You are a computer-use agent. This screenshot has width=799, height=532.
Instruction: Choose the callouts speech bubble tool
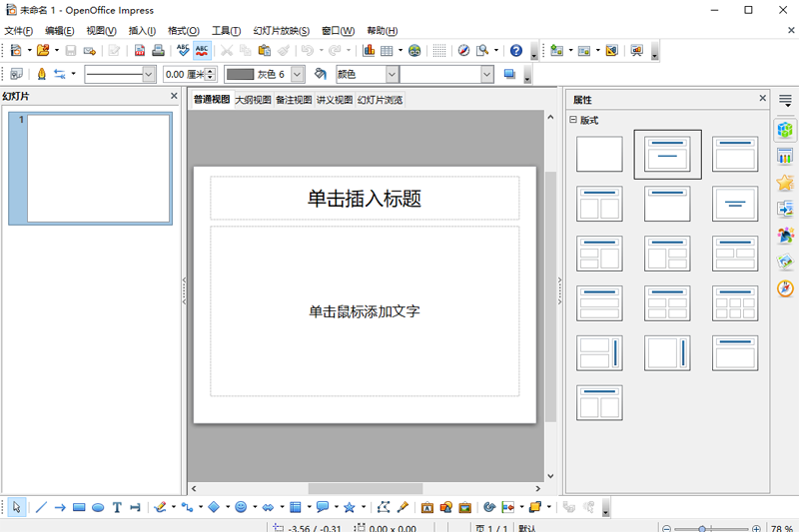point(322,507)
